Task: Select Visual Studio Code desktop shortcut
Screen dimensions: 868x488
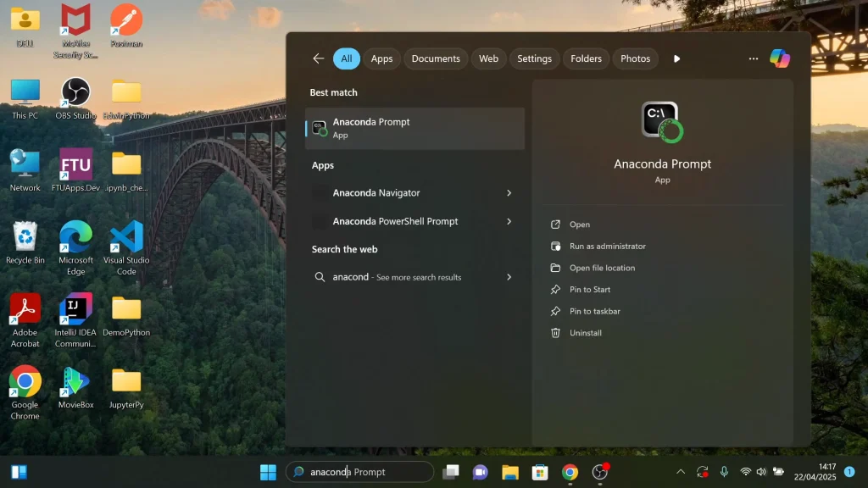Action: click(126, 248)
